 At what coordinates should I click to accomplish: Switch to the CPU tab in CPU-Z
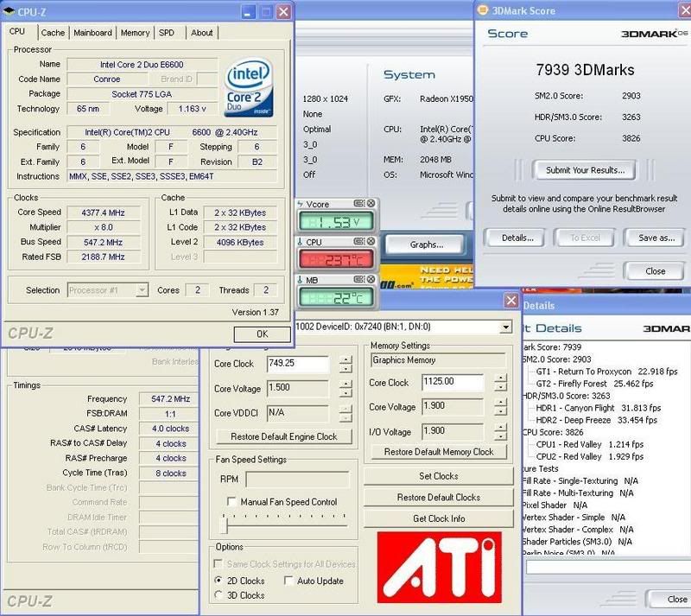coord(17,31)
